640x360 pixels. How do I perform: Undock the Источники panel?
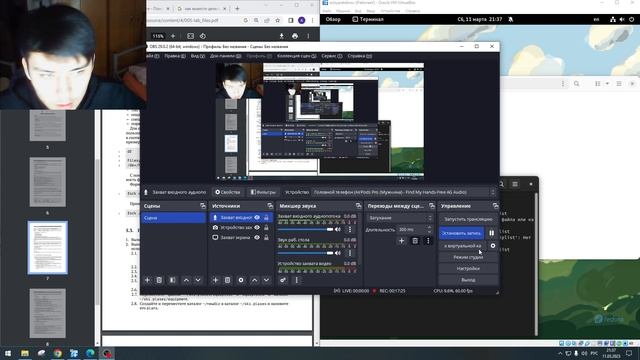[x=270, y=206]
